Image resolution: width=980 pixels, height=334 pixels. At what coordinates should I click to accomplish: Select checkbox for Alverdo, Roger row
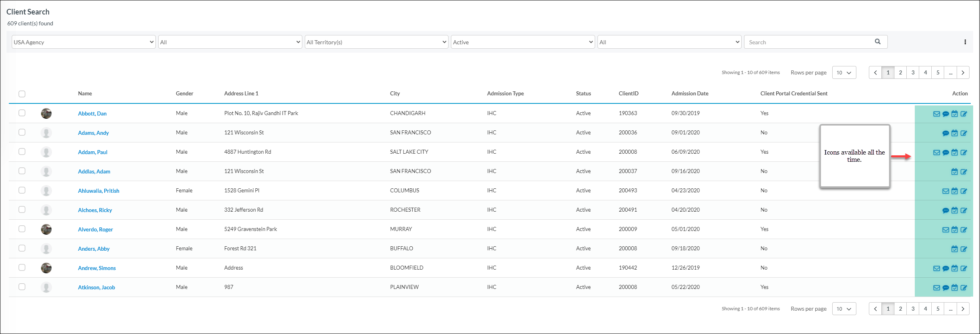pos(22,229)
